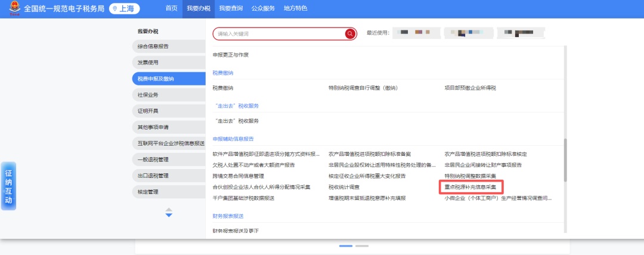Viewport: 644px width, 255px height.
Task: Open the 税收统计调查 link
Action: tap(343, 187)
